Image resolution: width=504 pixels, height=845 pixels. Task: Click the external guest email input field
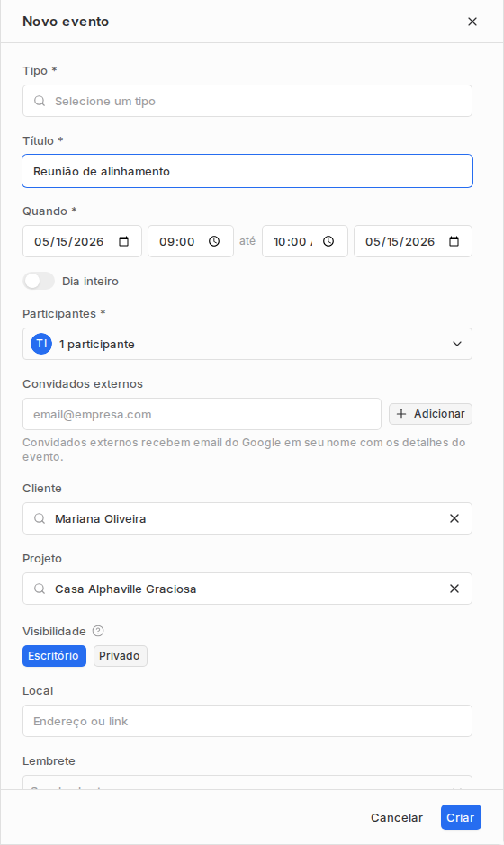tap(202, 414)
